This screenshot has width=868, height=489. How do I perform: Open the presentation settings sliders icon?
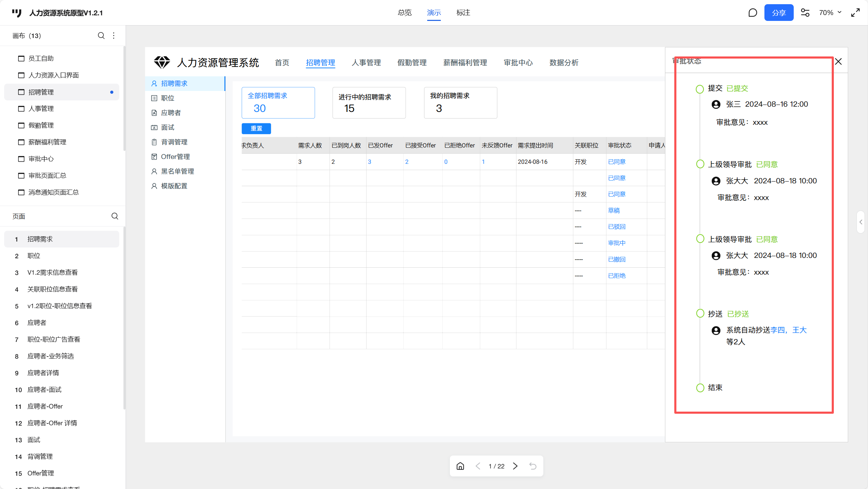[805, 13]
